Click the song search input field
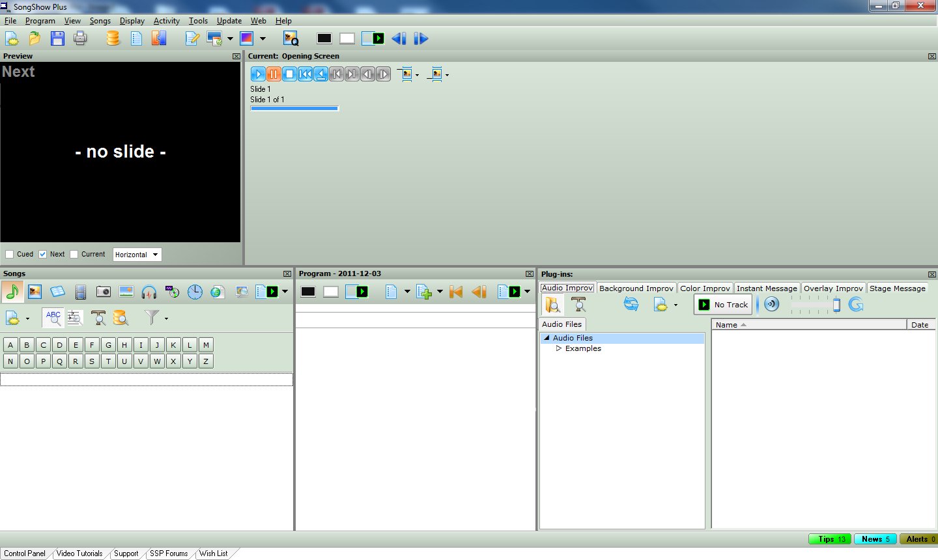This screenshot has width=938, height=560. [x=147, y=378]
